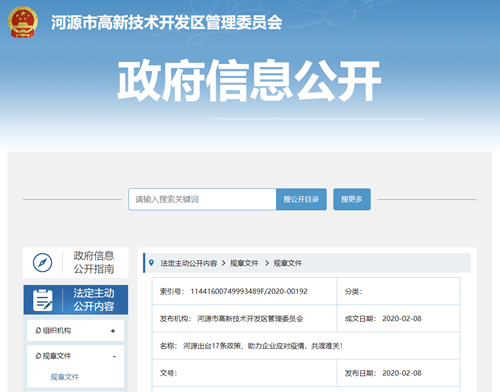500x392 pixels.
Task: Click the 搜公开目录 button
Action: pyautogui.click(x=301, y=199)
